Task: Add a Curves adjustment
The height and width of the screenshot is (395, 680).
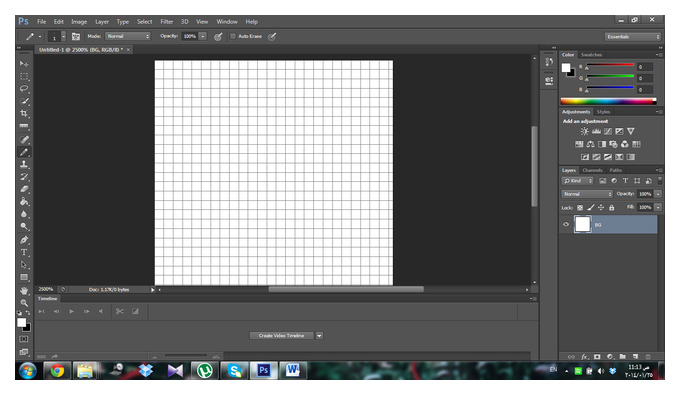Action: pos(608,131)
